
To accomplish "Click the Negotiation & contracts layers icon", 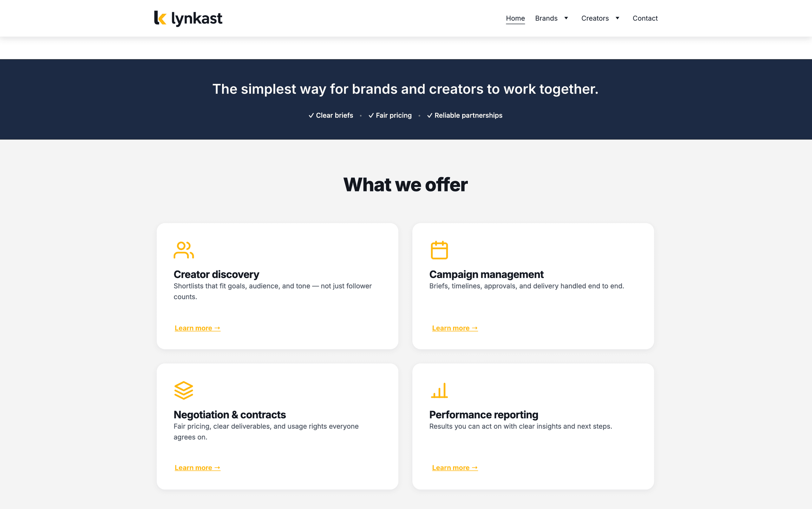I will click(x=184, y=390).
